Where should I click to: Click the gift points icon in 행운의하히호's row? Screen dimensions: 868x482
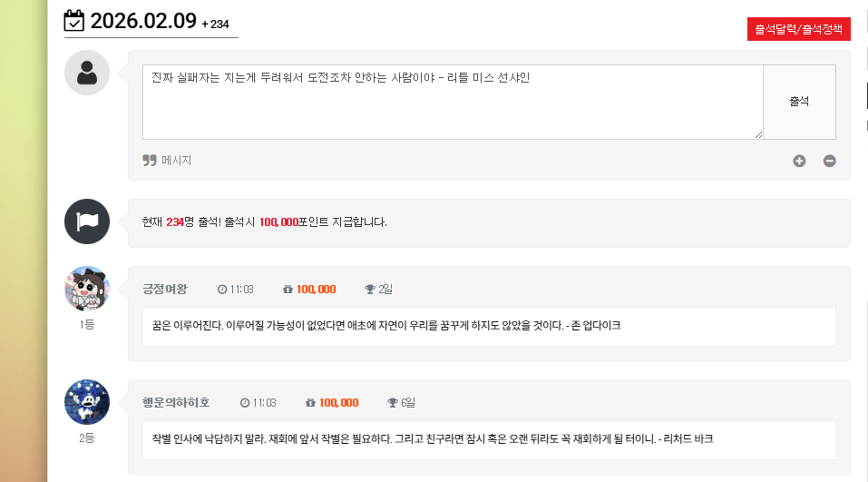[311, 403]
